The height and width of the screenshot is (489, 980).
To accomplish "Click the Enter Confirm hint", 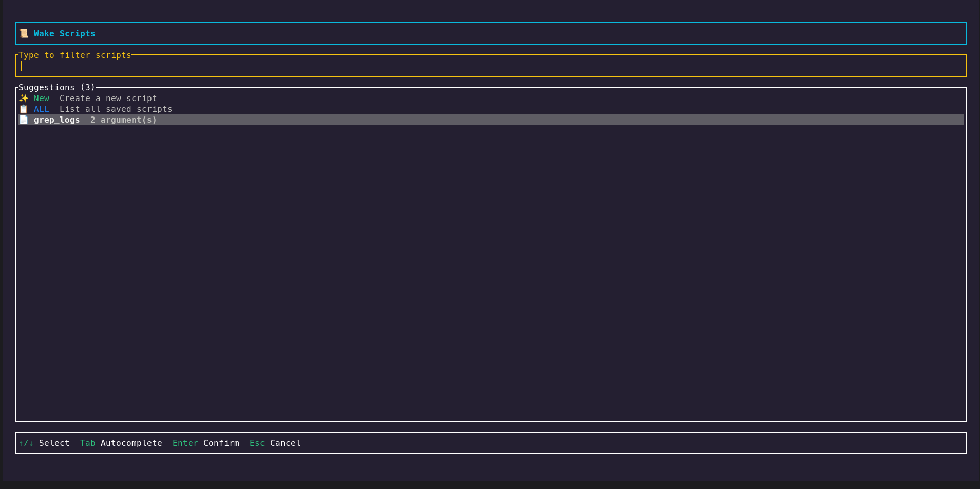I will click(x=205, y=443).
